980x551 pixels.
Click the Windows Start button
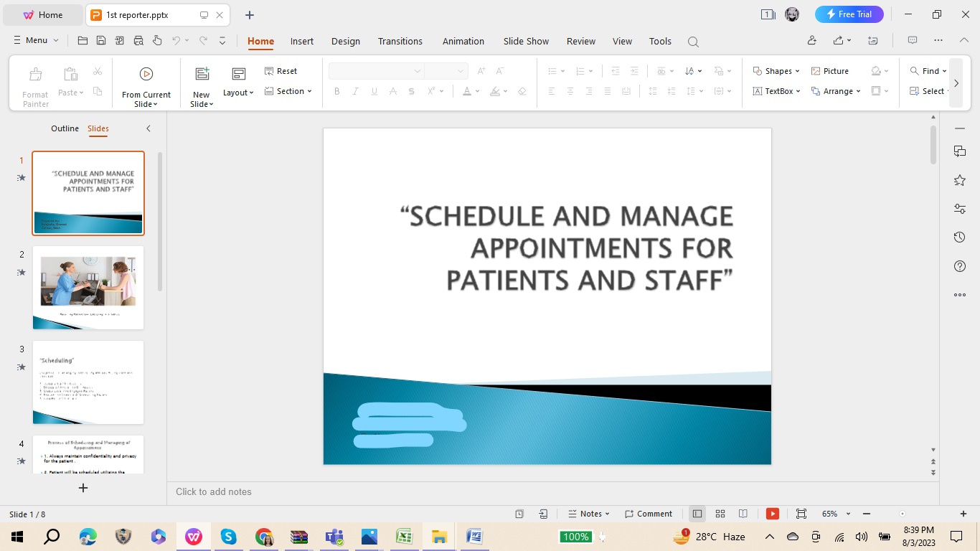(x=17, y=537)
